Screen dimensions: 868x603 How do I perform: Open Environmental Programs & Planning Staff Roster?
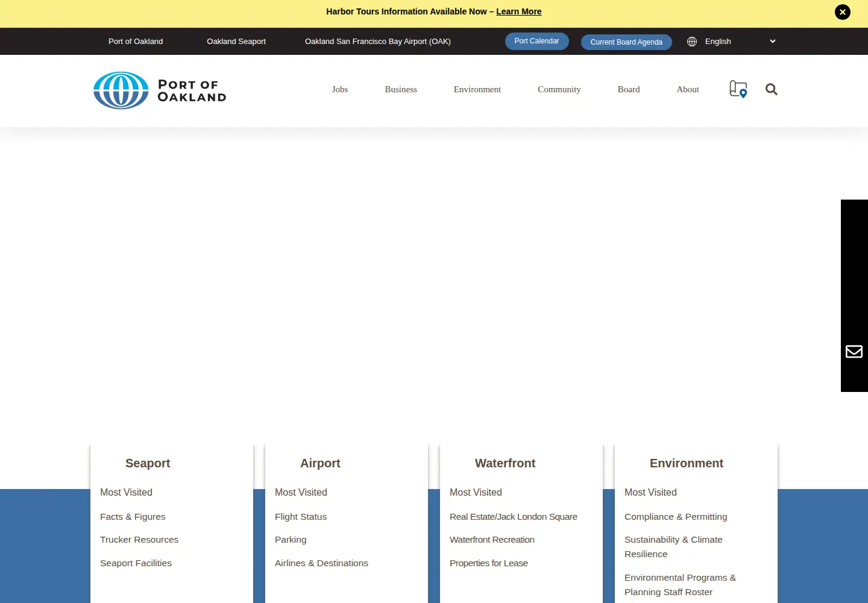(x=680, y=585)
